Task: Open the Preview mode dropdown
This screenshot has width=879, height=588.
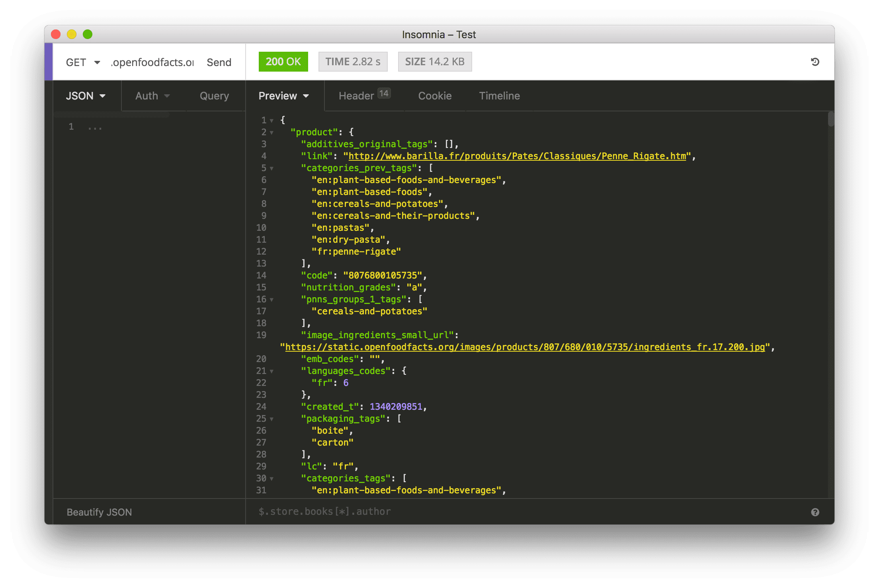Action: click(x=283, y=96)
